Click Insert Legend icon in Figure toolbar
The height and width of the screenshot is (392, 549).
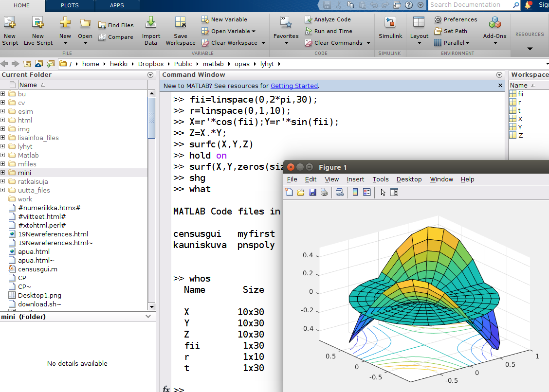pos(366,192)
